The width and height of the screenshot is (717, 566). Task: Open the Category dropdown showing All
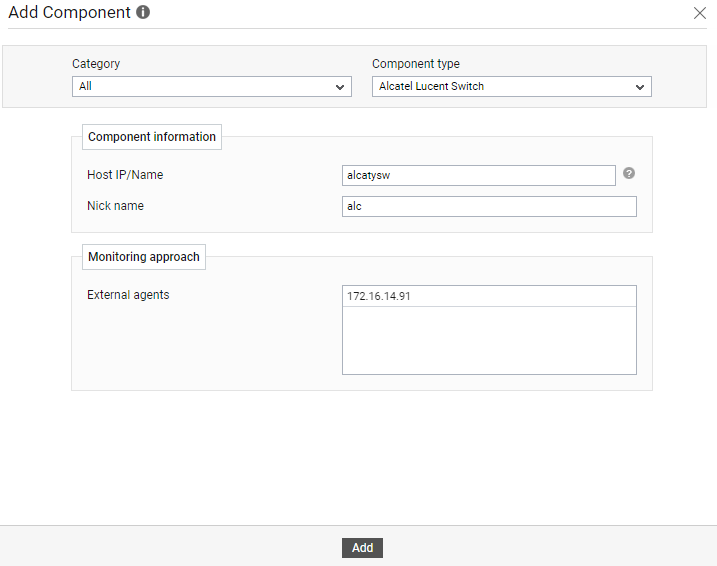pyautogui.click(x=212, y=86)
